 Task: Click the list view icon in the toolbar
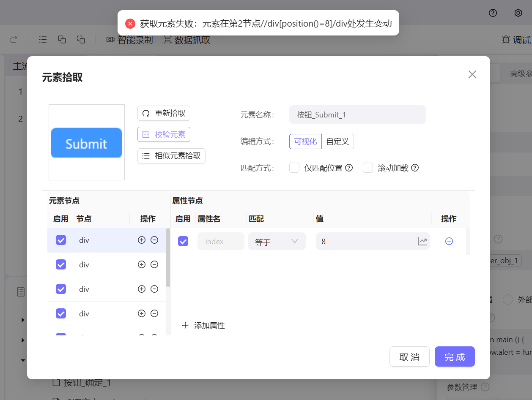pyautogui.click(x=42, y=39)
